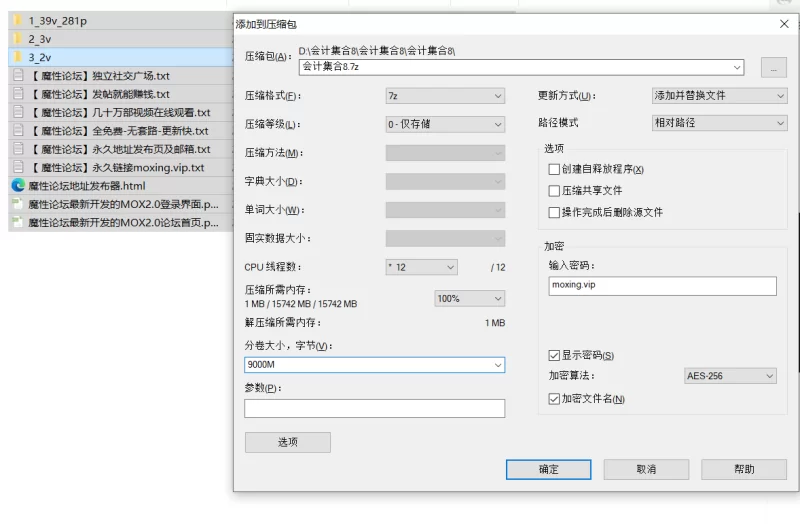This screenshot has height=524, width=800.
Task: Select file 魔性论坛最新开发的MOX2.0登录界面
Action: click(x=123, y=204)
